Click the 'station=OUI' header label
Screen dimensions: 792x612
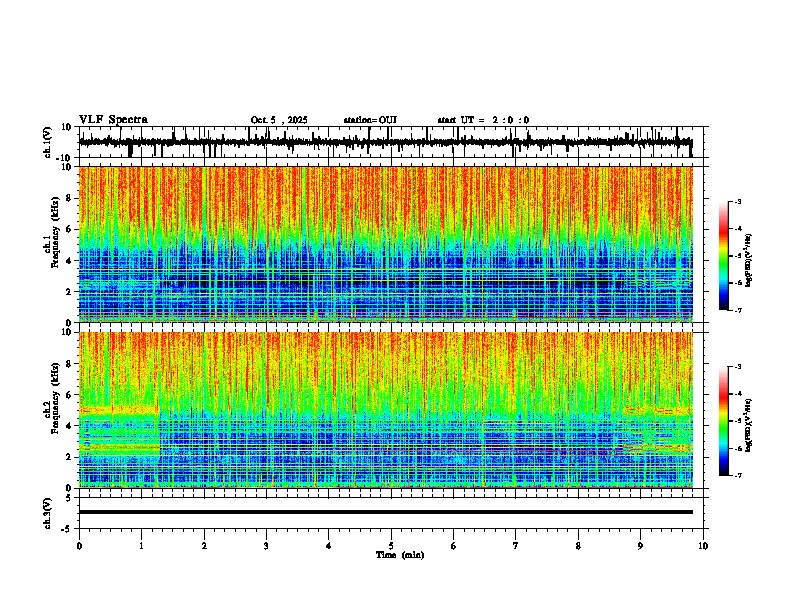pyautogui.click(x=370, y=120)
